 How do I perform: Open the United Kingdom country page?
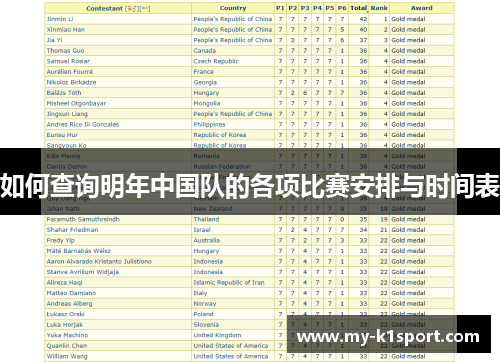click(217, 335)
